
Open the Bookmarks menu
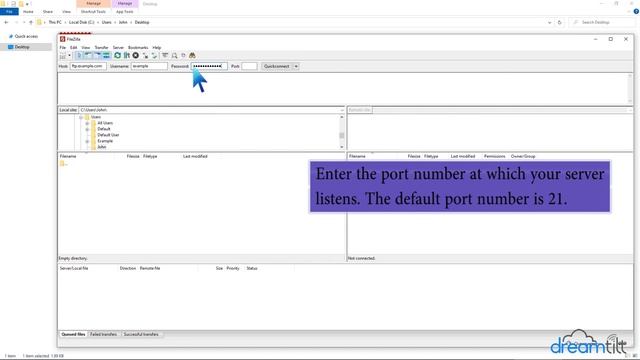click(138, 48)
